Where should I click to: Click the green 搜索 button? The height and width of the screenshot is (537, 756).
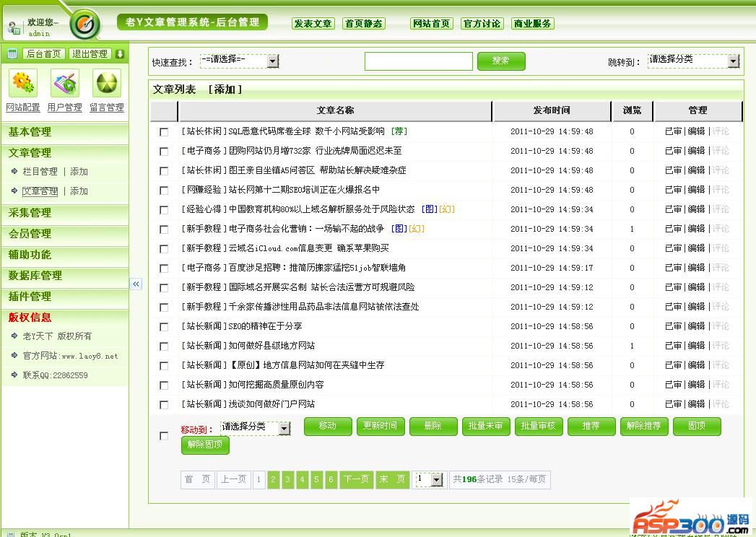coord(500,61)
